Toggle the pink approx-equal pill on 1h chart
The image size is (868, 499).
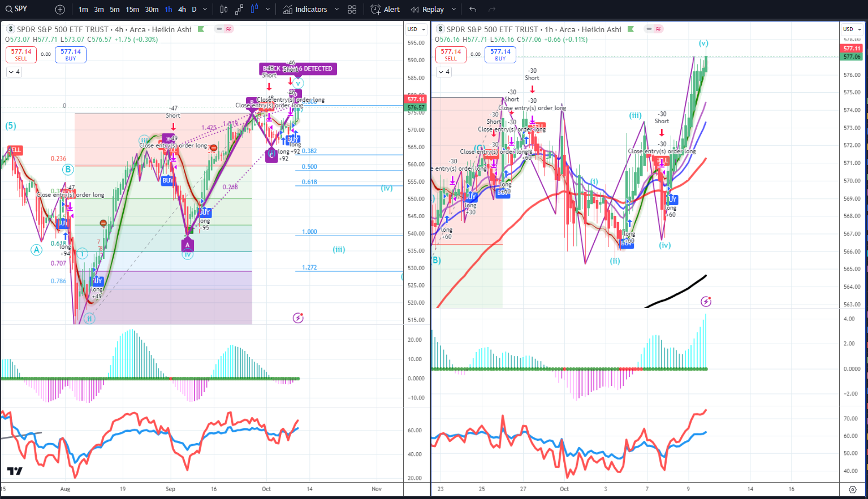coord(658,29)
